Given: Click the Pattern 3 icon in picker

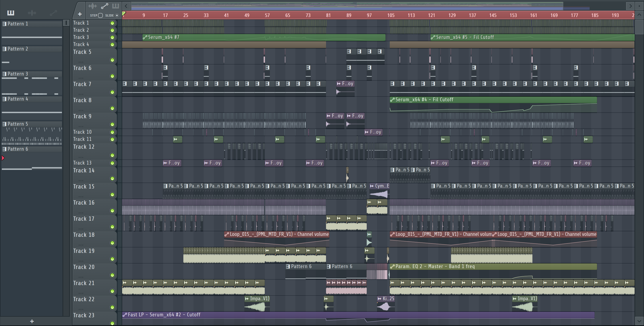Looking at the screenshot, I should pyautogui.click(x=4, y=74).
